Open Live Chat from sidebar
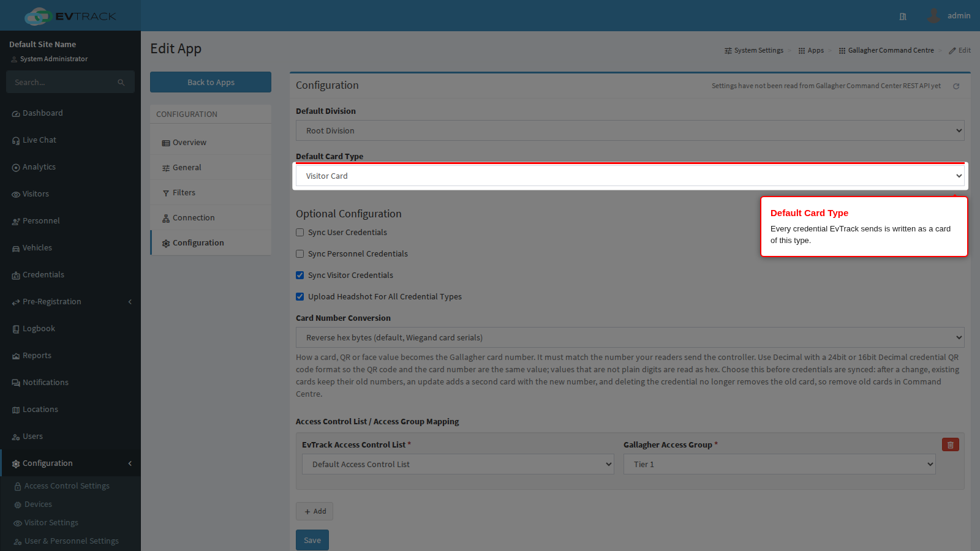Screen dimensions: 980x551 70,140
